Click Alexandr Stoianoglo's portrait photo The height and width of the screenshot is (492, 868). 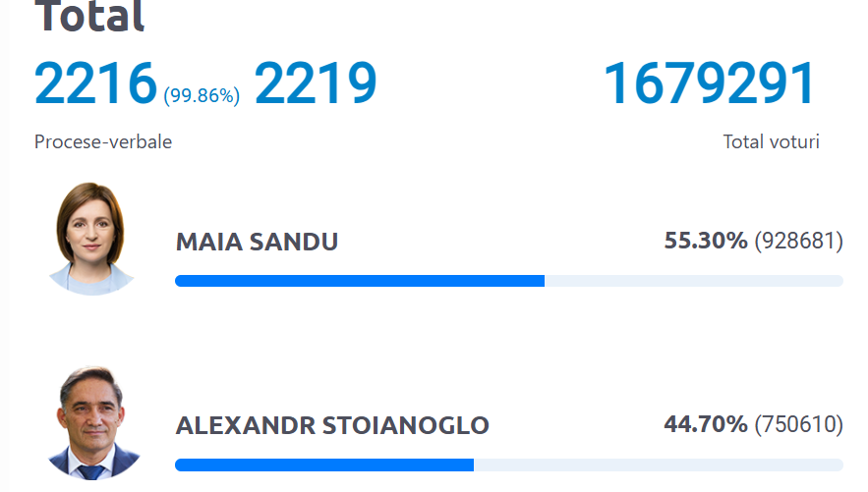pyautogui.click(x=91, y=424)
